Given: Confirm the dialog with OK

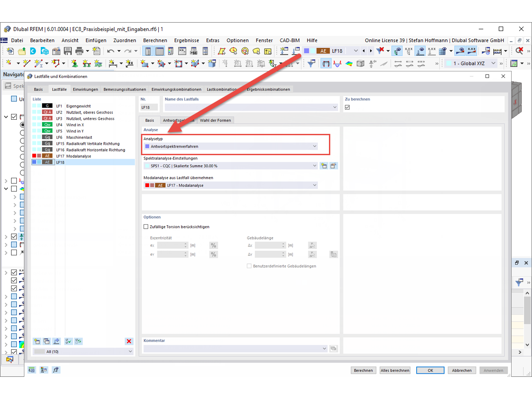Looking at the screenshot, I should pos(430,370).
